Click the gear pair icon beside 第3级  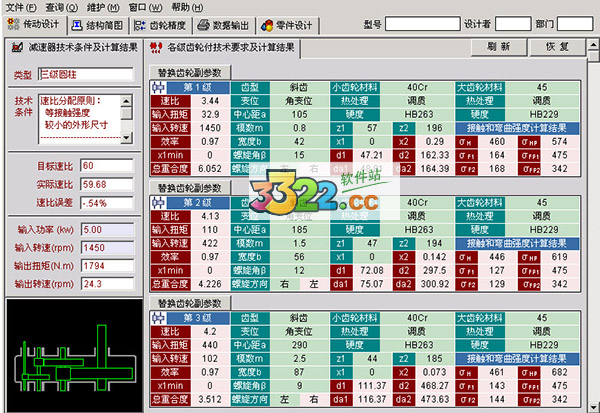pyautogui.click(x=158, y=318)
